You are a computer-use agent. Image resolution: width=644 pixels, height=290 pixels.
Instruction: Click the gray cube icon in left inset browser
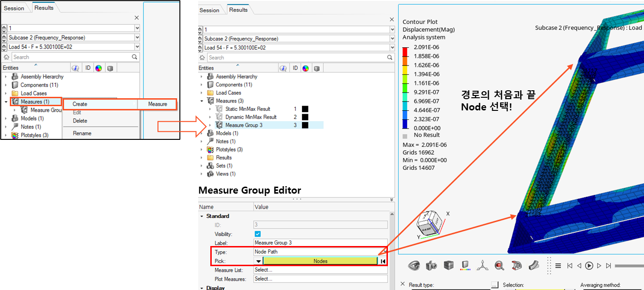110,68
